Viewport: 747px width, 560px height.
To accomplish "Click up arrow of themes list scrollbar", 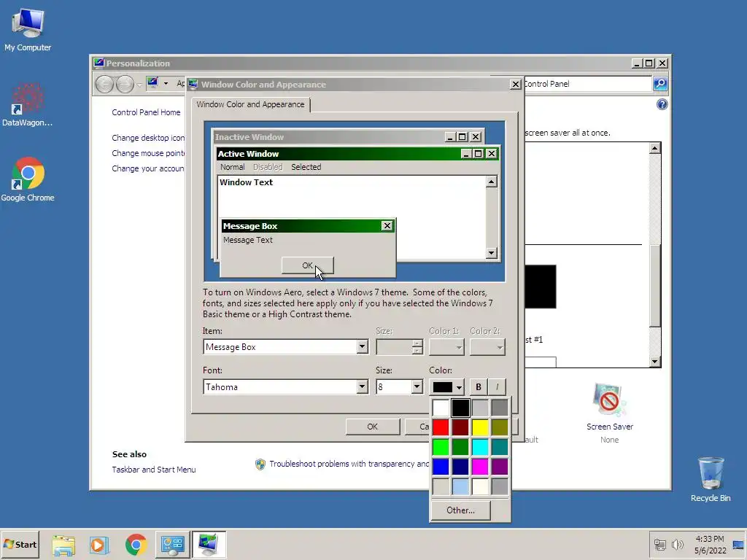I will click(x=655, y=148).
